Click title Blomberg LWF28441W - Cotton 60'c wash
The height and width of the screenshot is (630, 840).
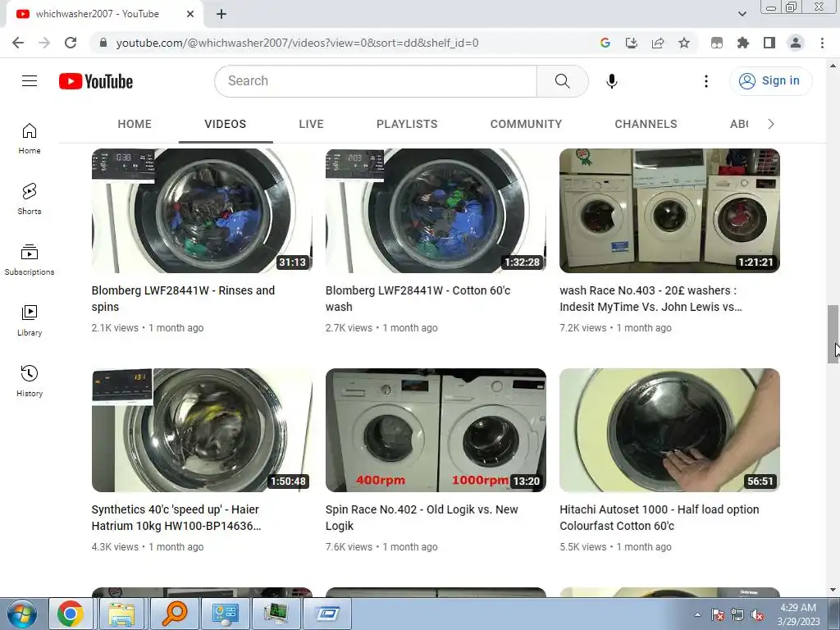coord(418,299)
